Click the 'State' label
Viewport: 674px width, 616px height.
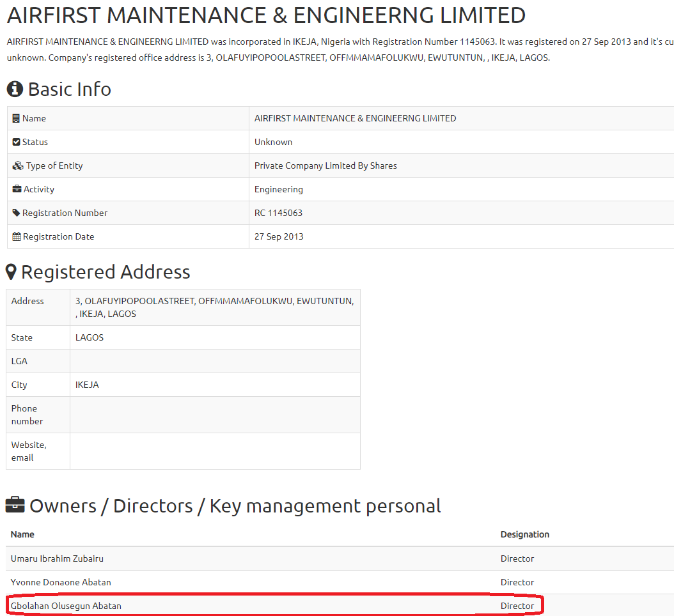(22, 337)
